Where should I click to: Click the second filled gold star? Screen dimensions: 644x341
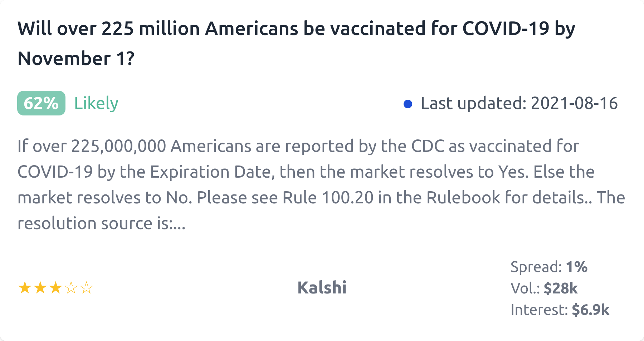pyautogui.click(x=40, y=288)
